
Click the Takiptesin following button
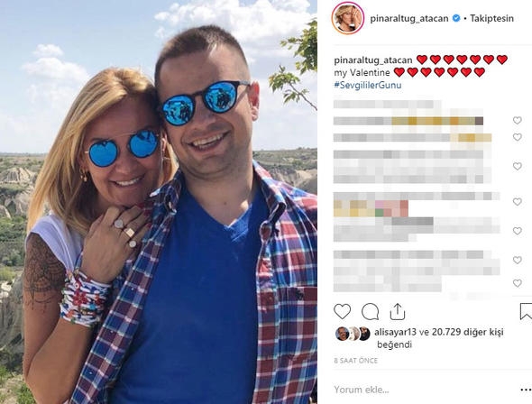(491, 18)
